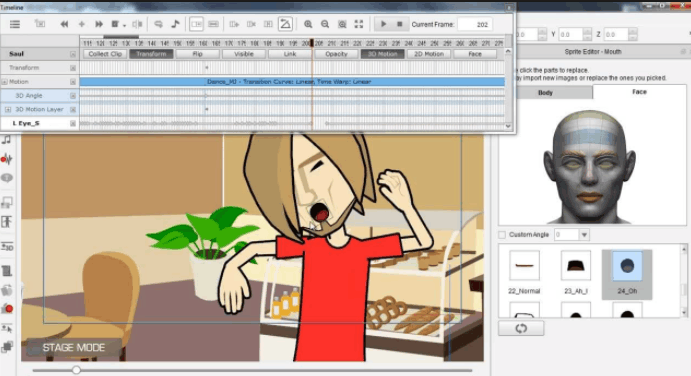The image size is (691, 376).
Task: Toggle the transition curve icon
Action: (x=285, y=24)
